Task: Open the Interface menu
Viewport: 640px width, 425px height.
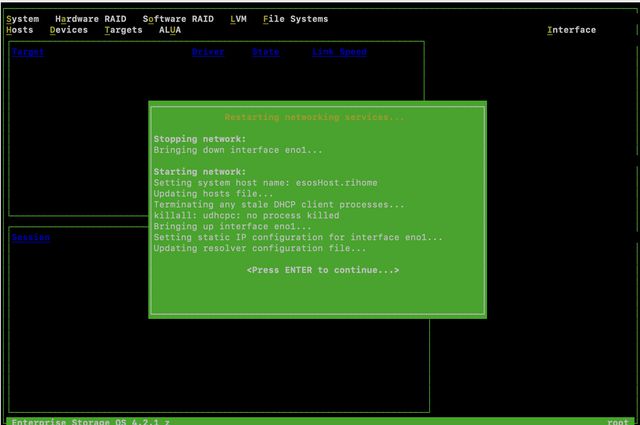Action: [571, 30]
